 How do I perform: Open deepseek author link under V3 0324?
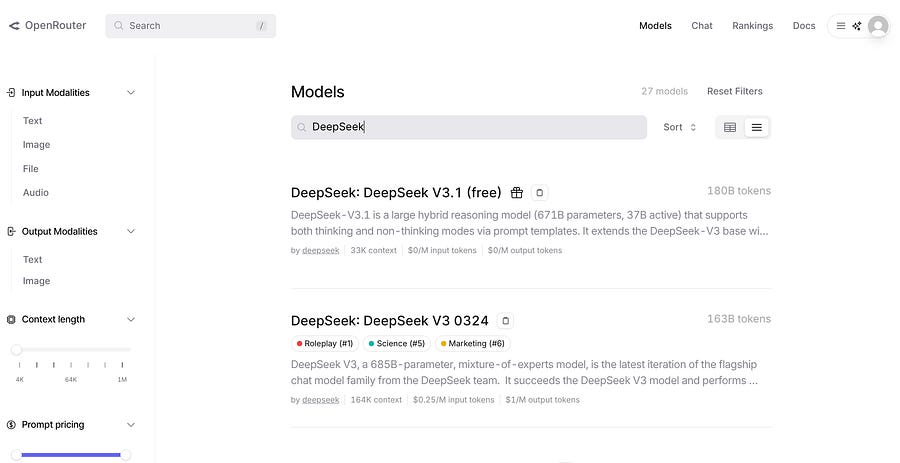pyautogui.click(x=320, y=400)
